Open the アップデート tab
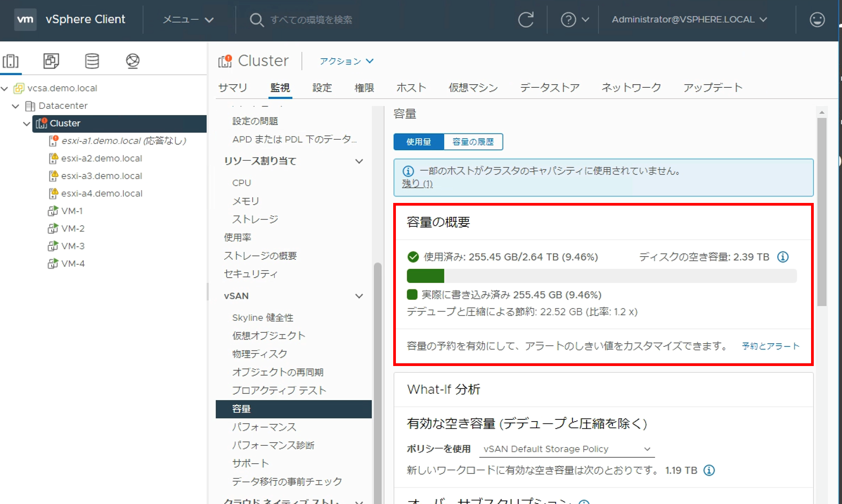The width and height of the screenshot is (842, 504). pyautogui.click(x=713, y=87)
